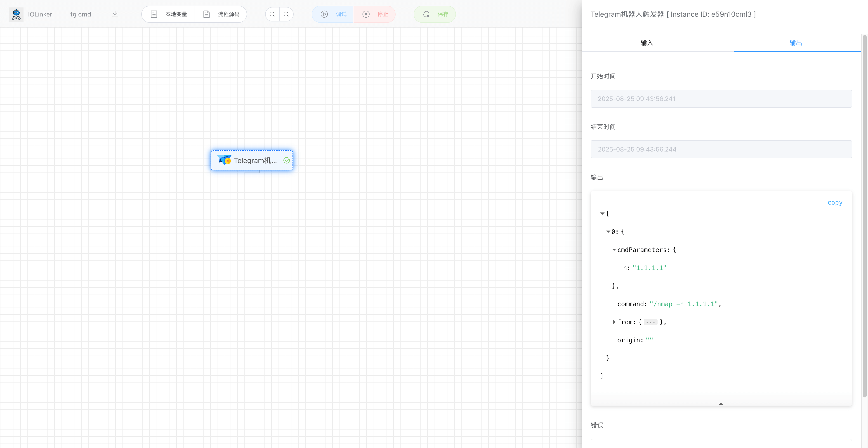Switch to the 输出 tab

tap(795, 43)
